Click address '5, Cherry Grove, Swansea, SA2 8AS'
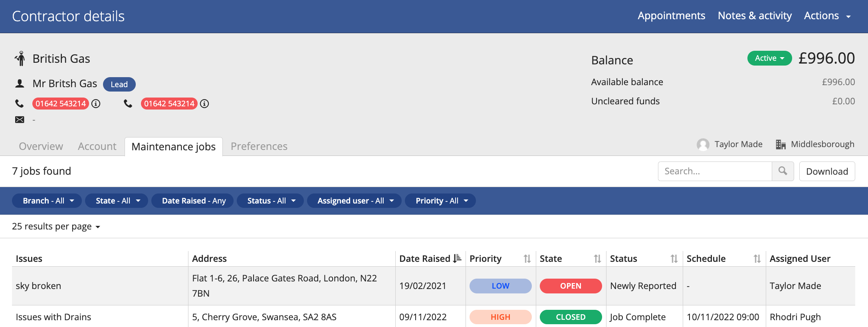868x327 pixels. tap(264, 317)
